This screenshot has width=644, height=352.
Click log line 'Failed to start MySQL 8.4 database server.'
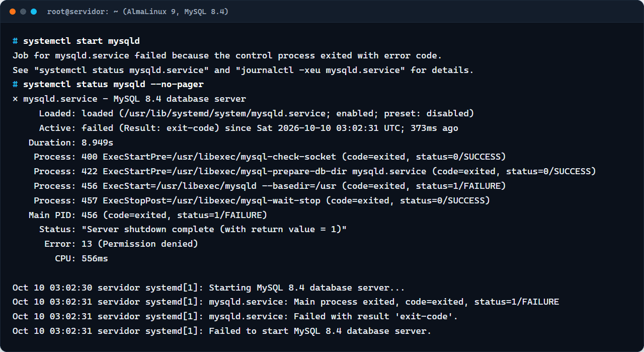click(x=222, y=331)
